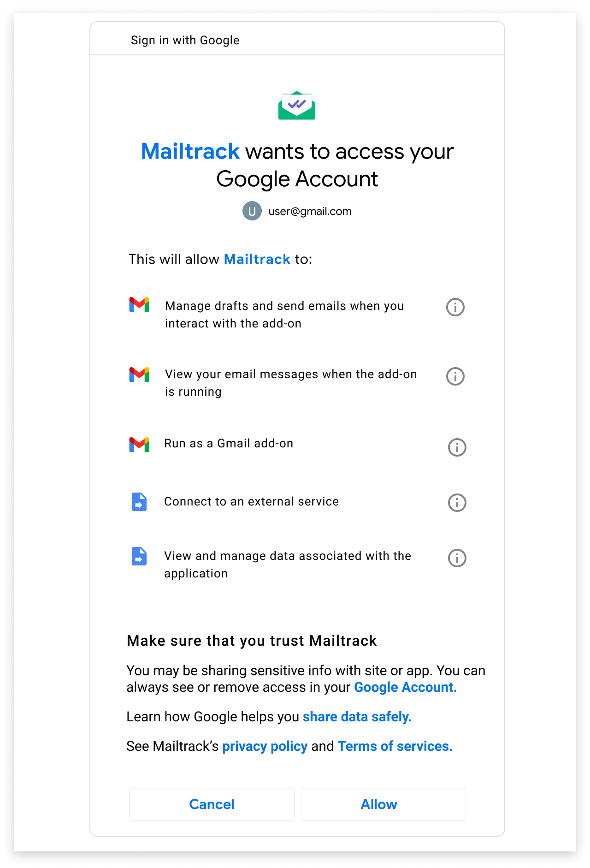Click Gmail icon beside Manage drafts

pos(139,305)
